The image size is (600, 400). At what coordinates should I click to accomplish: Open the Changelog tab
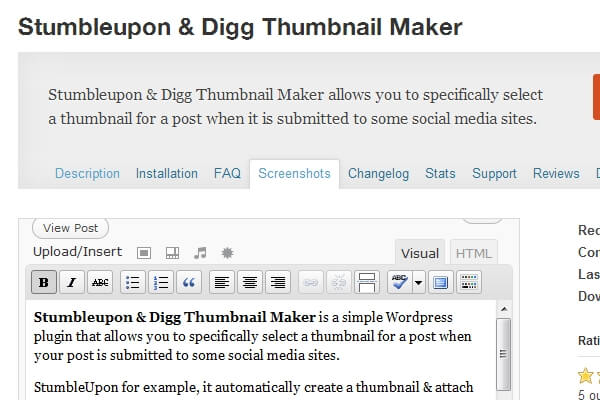tap(378, 173)
